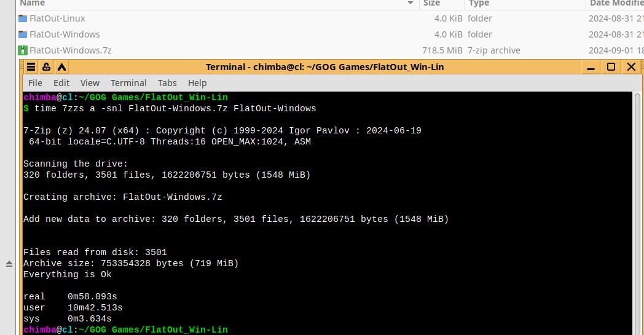644x335 pixels.
Task: Open the Tabs menu in Terminal
Action: coord(167,83)
